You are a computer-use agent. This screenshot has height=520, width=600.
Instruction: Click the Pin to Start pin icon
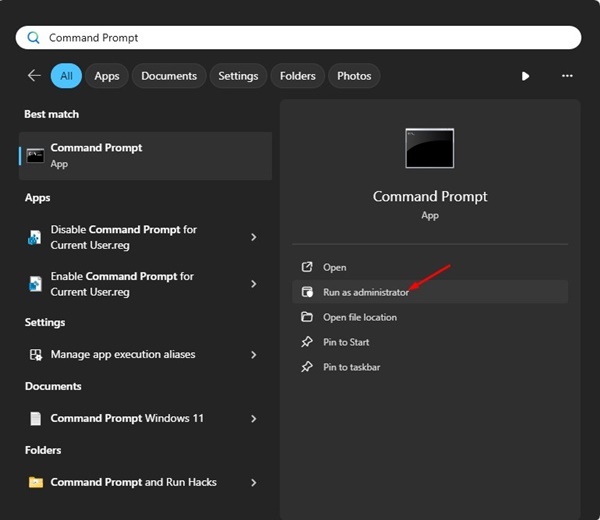tap(307, 342)
